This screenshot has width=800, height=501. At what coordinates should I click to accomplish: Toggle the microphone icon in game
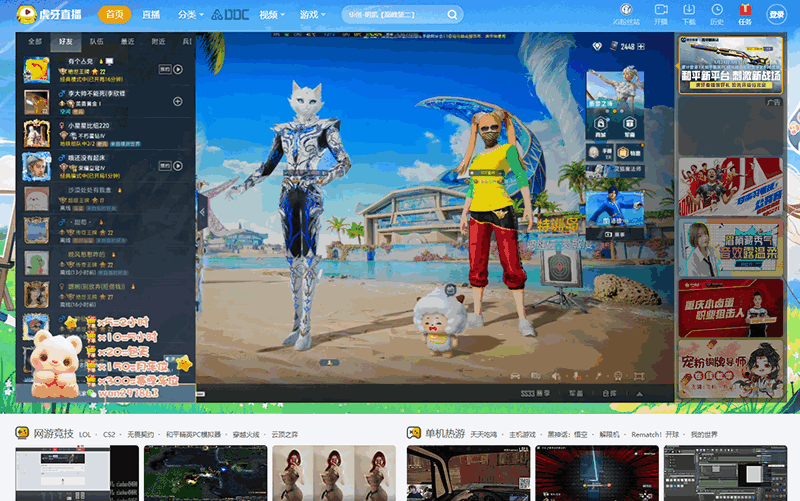point(577,376)
